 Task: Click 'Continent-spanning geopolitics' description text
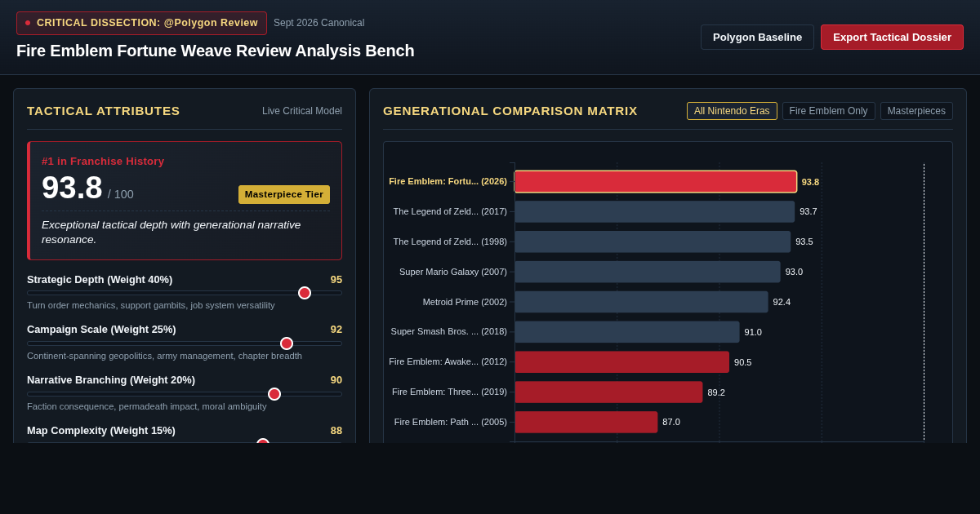tap(164, 356)
